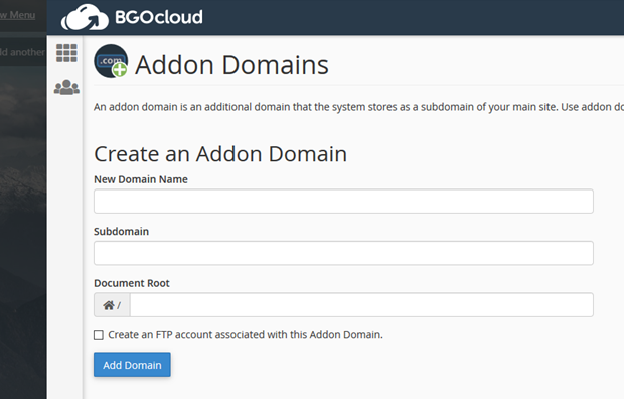The image size is (624, 417).
Task: Focus the Subdomain input field
Action: [x=344, y=253]
